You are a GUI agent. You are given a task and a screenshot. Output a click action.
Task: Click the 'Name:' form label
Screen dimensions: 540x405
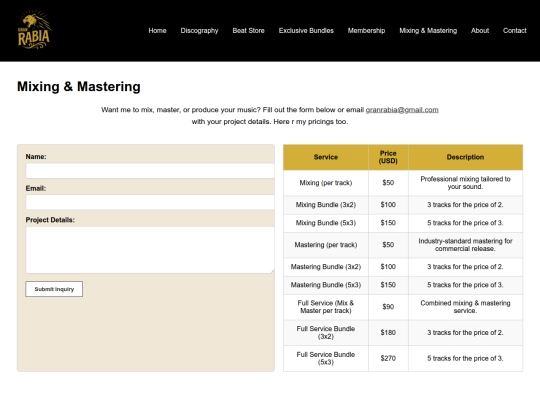pos(36,157)
